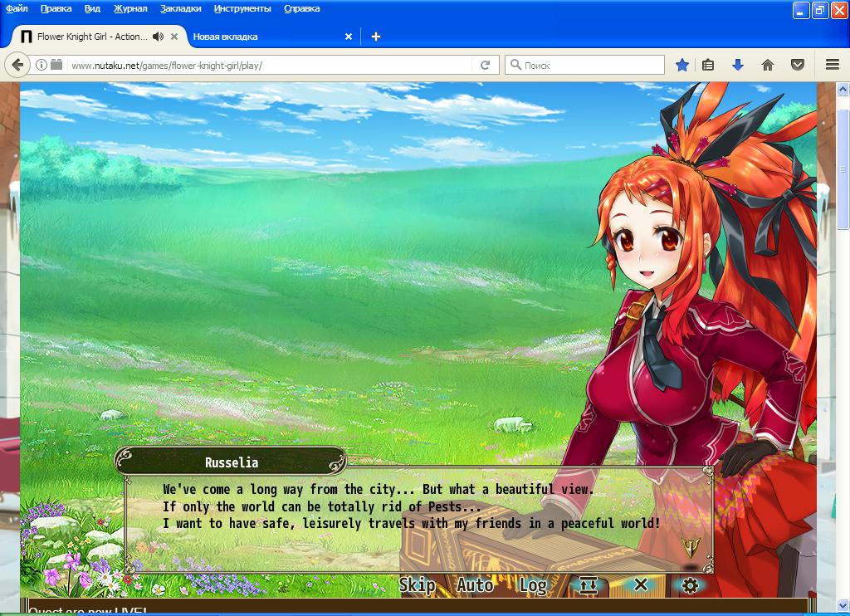Go back using the back arrow

click(x=17, y=65)
